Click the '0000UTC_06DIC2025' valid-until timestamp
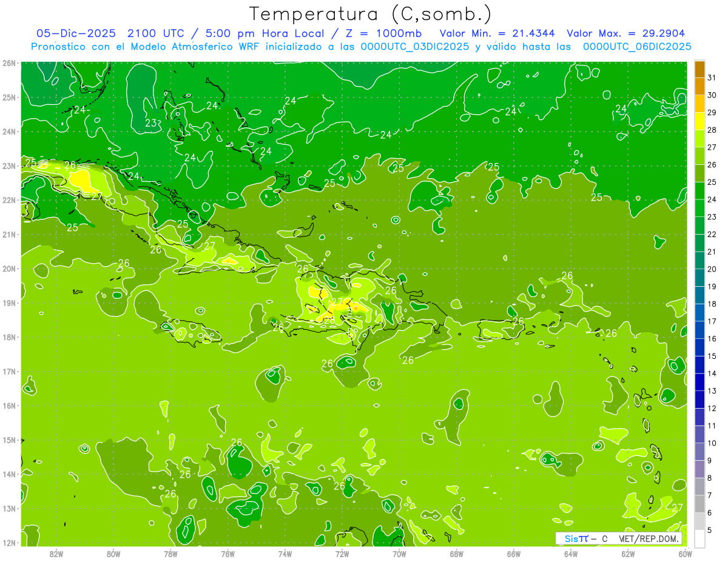This screenshot has width=728, height=562. click(x=637, y=46)
